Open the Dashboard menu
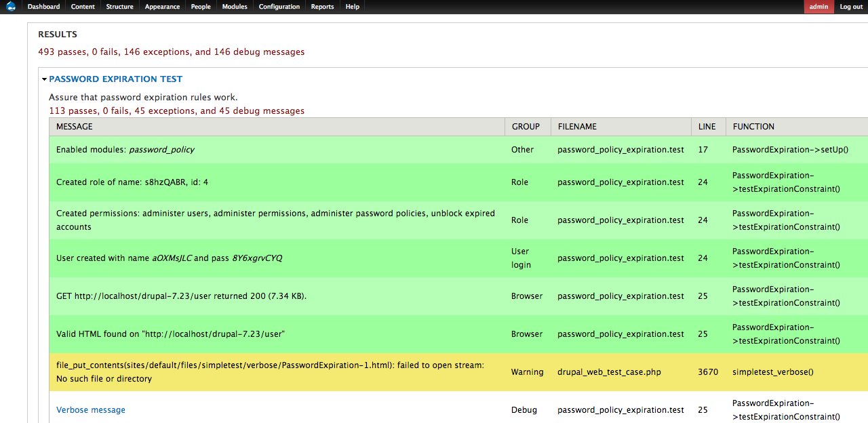This screenshot has height=423, width=868. [43, 7]
